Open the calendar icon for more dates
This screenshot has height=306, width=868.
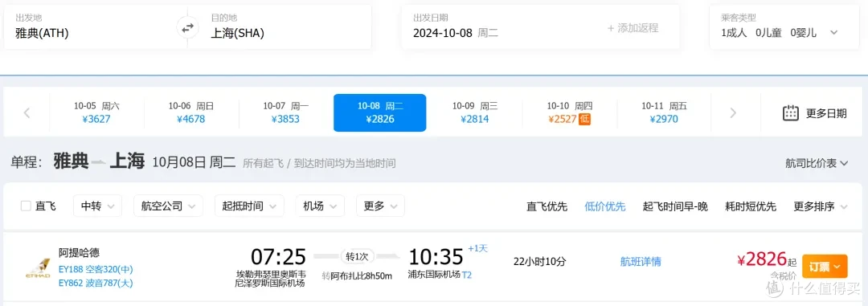click(x=791, y=113)
